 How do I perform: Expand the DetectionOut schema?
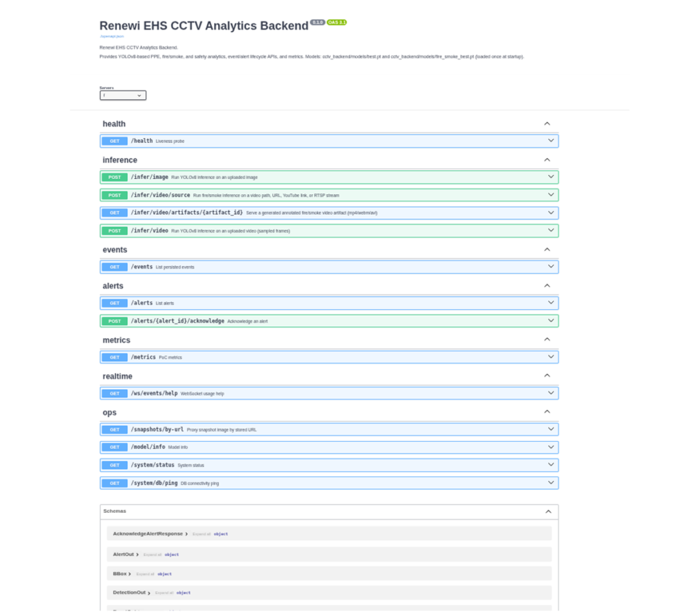pyautogui.click(x=131, y=593)
